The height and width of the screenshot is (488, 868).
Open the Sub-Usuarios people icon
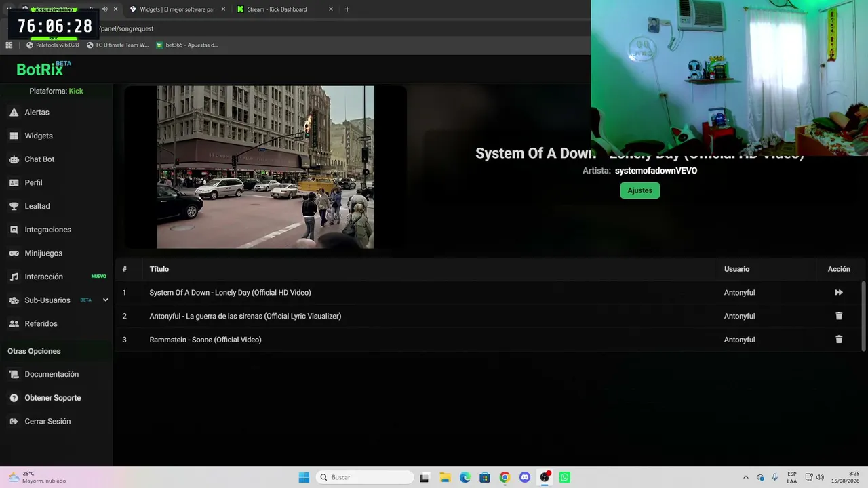[14, 300]
